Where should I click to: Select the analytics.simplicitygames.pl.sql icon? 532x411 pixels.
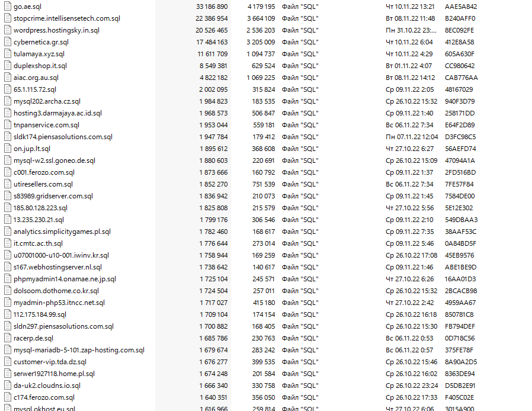pyautogui.click(x=8, y=232)
